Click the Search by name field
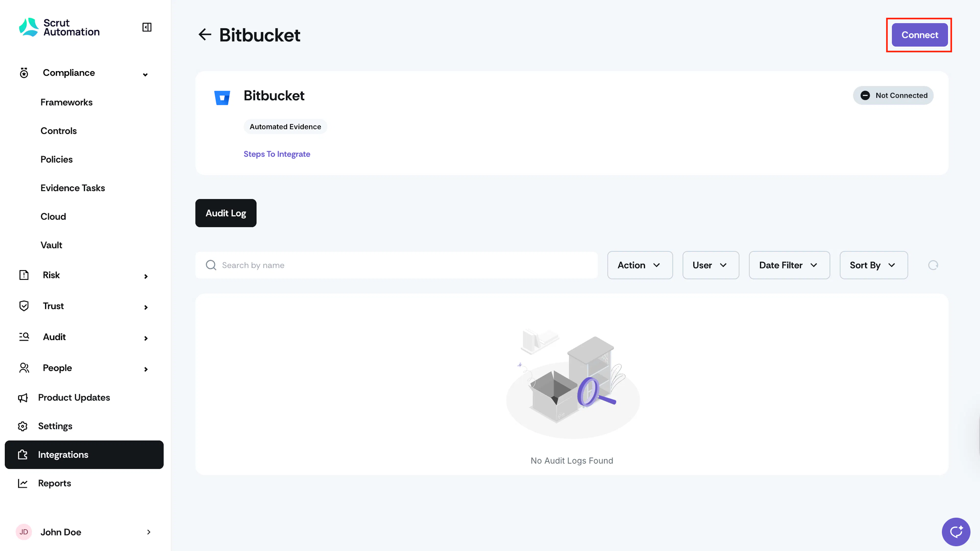This screenshot has height=551, width=980. (396, 265)
